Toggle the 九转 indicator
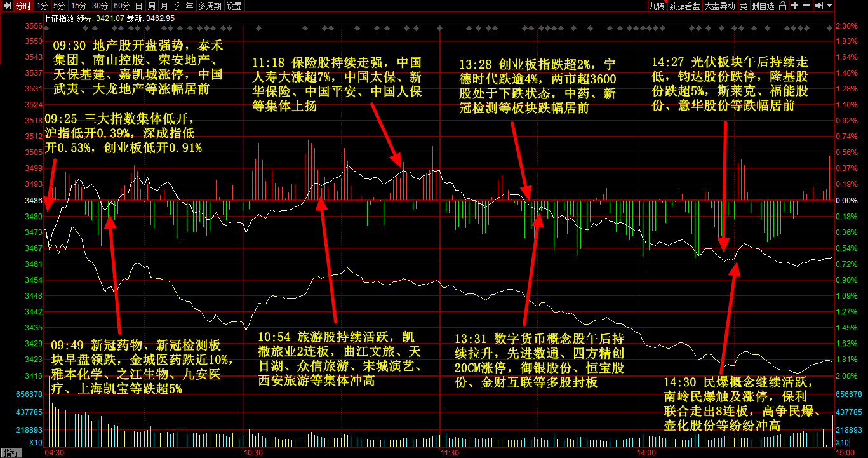 (656, 6)
